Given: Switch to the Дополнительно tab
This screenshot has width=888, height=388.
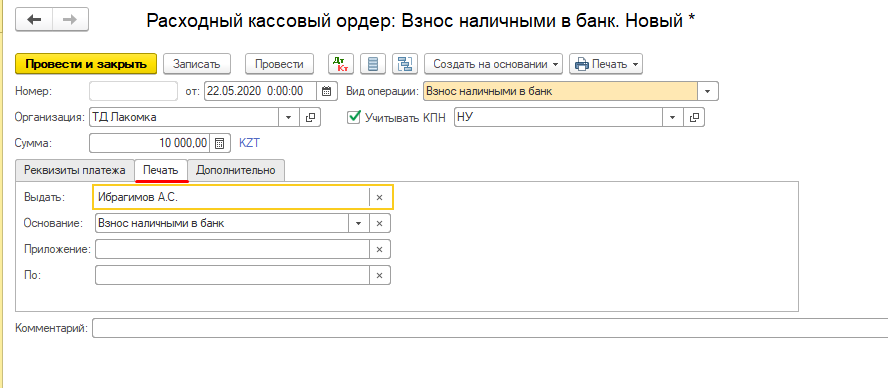Looking at the screenshot, I should [x=236, y=170].
